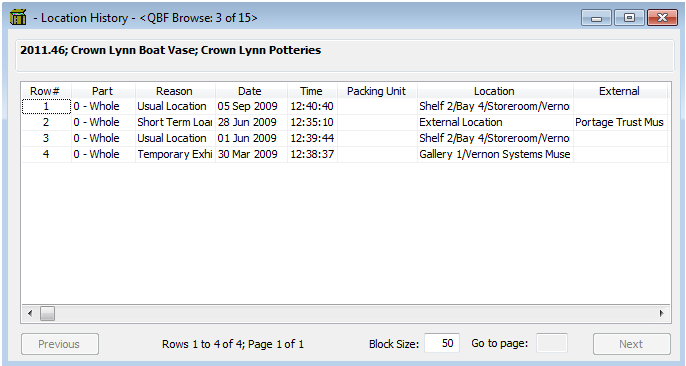Image resolution: width=686 pixels, height=366 pixels.
Task: Click 0 - Whole part in row 3
Action: (103, 138)
